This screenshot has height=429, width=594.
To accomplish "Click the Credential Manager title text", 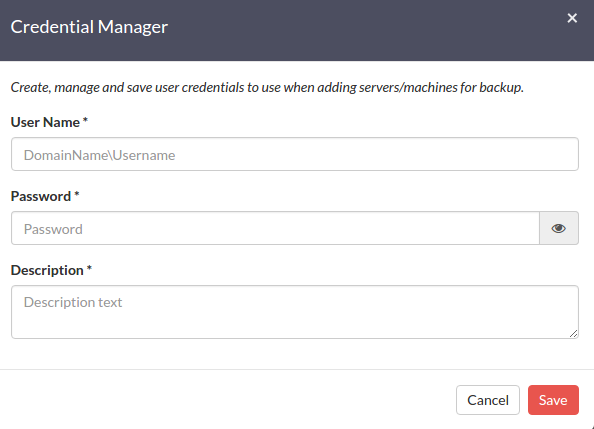I will 89,27.
